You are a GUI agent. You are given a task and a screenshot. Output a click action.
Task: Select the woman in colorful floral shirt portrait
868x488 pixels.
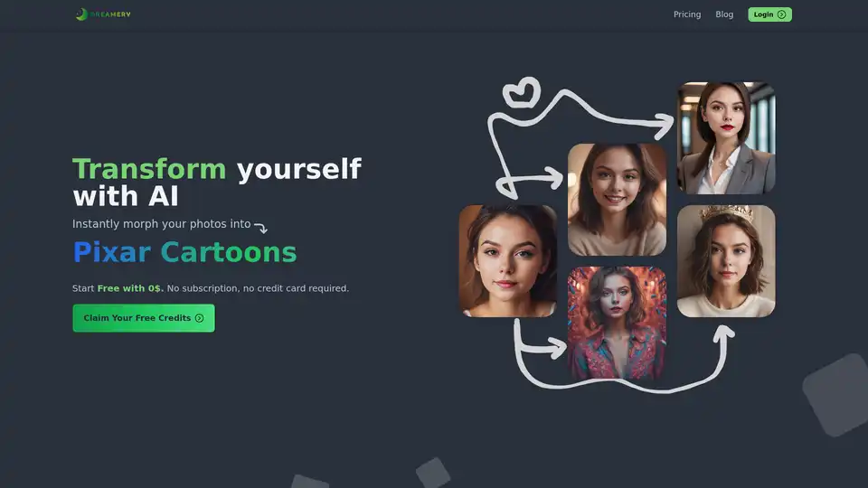pyautogui.click(x=617, y=323)
